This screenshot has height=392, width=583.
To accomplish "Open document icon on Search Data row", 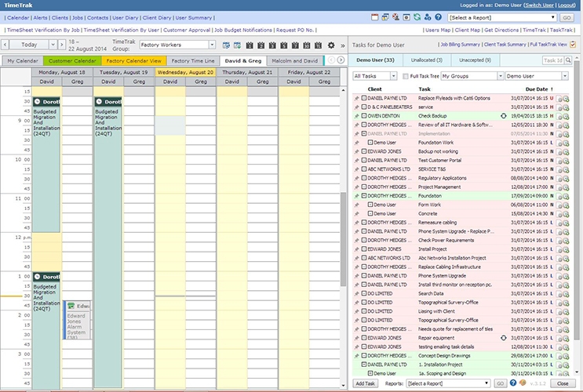I will pyautogui.click(x=559, y=294).
